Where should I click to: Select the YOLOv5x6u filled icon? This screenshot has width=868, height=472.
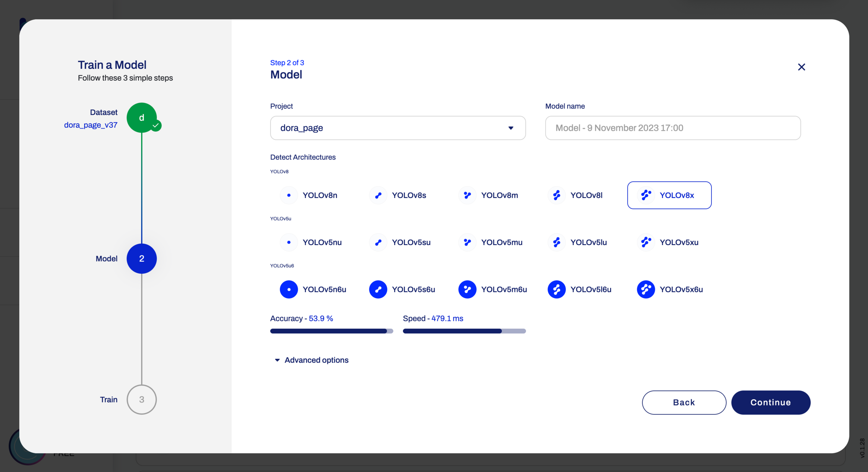[x=646, y=289]
